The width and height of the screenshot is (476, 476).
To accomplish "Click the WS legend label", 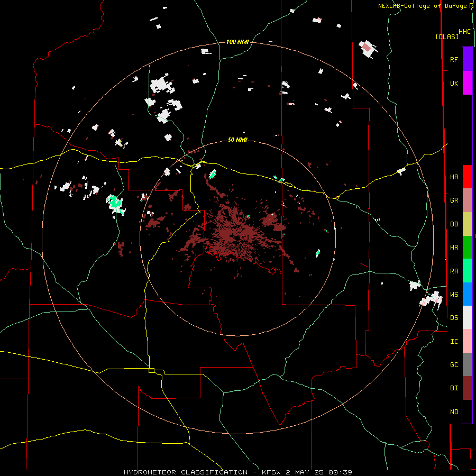I will tap(454, 294).
